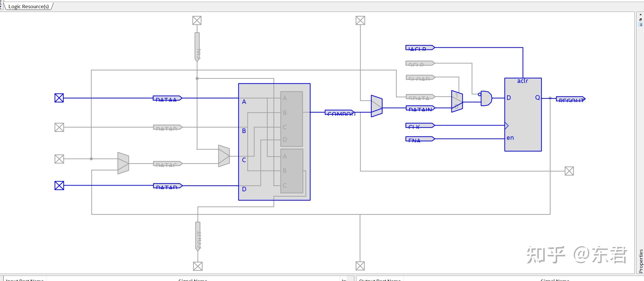Click the grey pin box below COUT
Image resolution: width=644 pixels, height=281 pixels.
coord(198,266)
